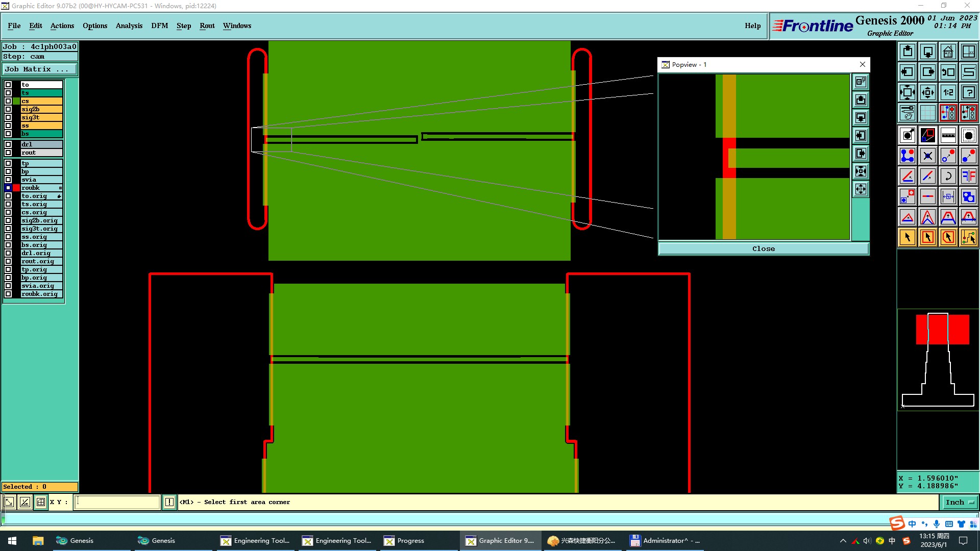Image resolution: width=980 pixels, height=551 pixels.
Task: Open the Inch units dropdown
Action: [x=959, y=502]
